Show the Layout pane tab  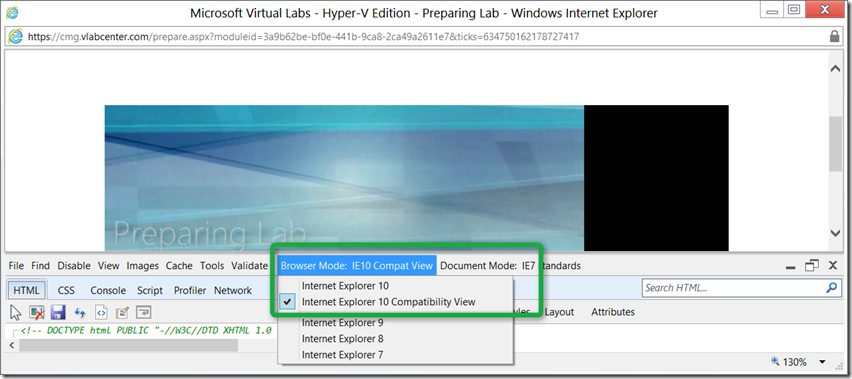click(559, 312)
